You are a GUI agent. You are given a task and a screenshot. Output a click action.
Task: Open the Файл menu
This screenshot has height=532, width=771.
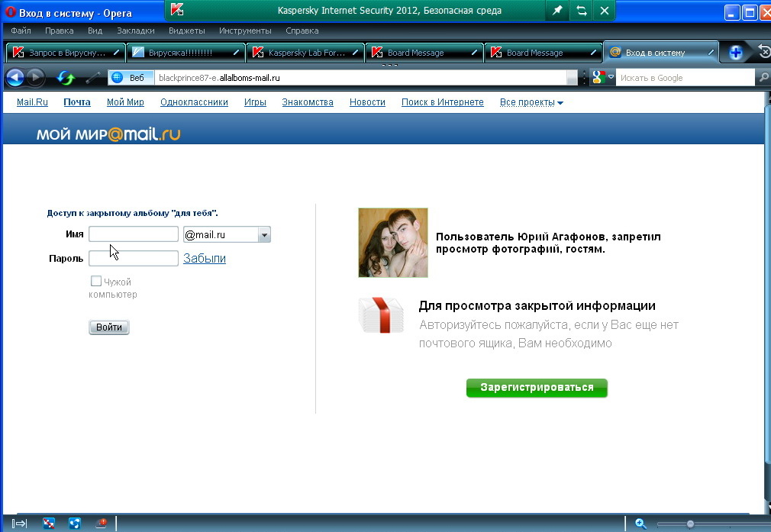click(21, 31)
